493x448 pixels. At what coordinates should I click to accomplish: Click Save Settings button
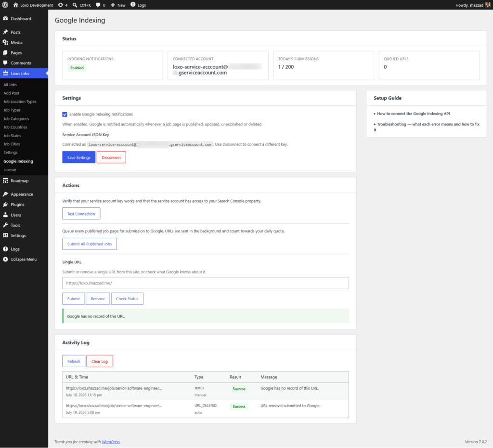point(78,157)
